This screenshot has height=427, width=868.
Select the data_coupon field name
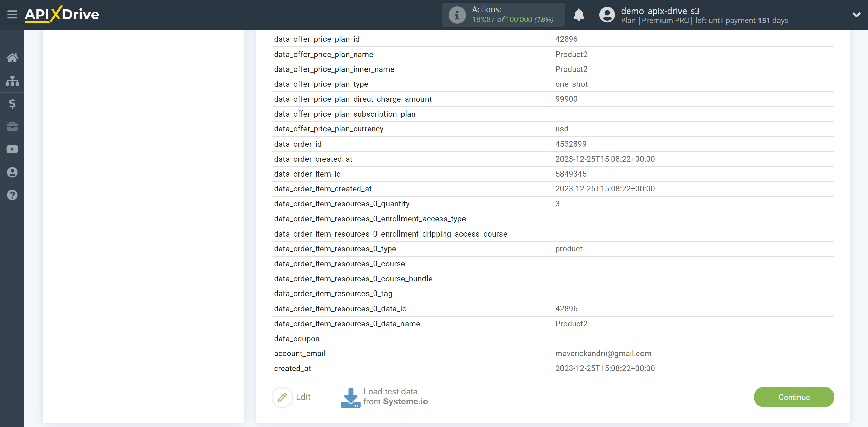297,339
